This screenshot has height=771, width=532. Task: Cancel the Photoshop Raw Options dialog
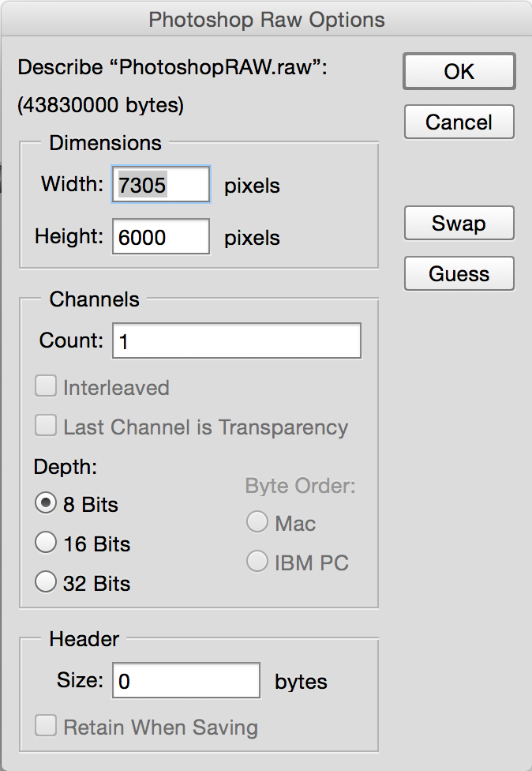coord(459,122)
